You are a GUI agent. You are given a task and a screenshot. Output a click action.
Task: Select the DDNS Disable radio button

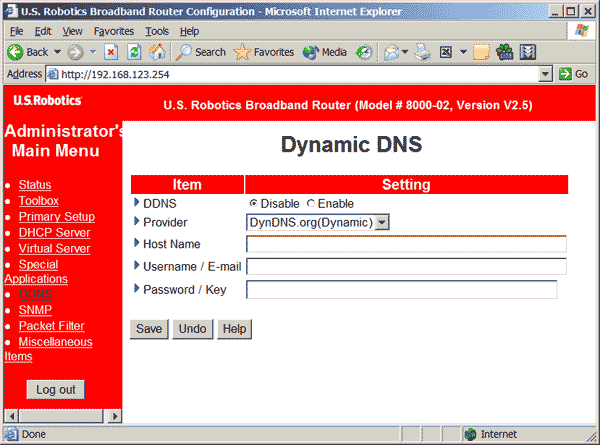click(253, 203)
